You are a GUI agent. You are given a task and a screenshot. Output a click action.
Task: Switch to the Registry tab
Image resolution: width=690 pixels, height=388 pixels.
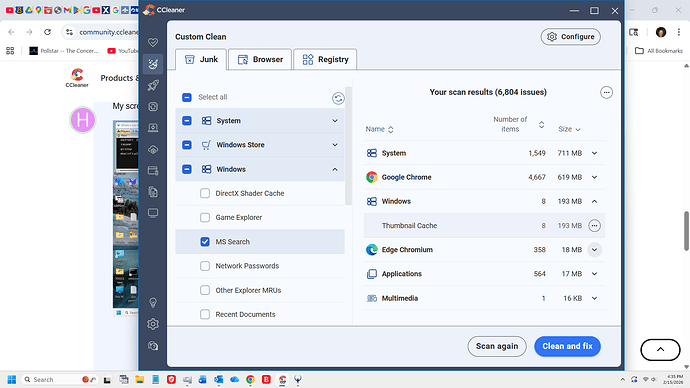(325, 59)
